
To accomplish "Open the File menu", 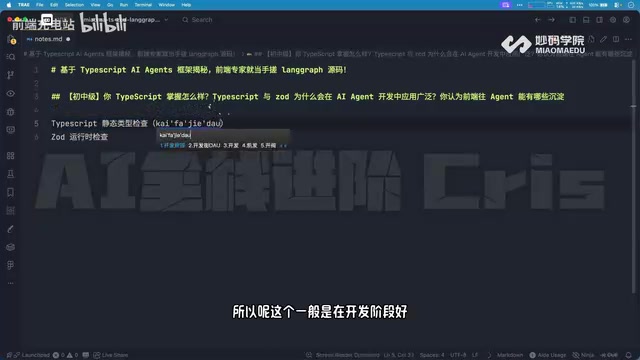I will (40, 5).
